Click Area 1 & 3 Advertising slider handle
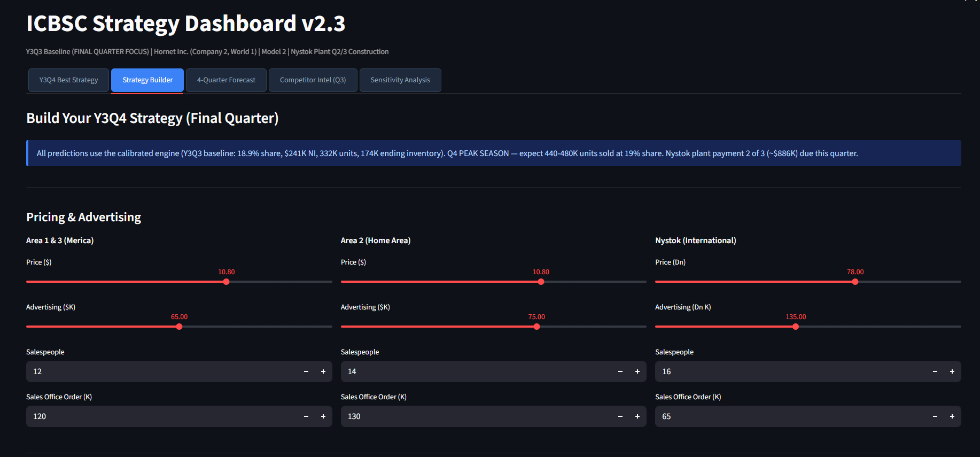The height and width of the screenshot is (457, 980). [x=179, y=327]
